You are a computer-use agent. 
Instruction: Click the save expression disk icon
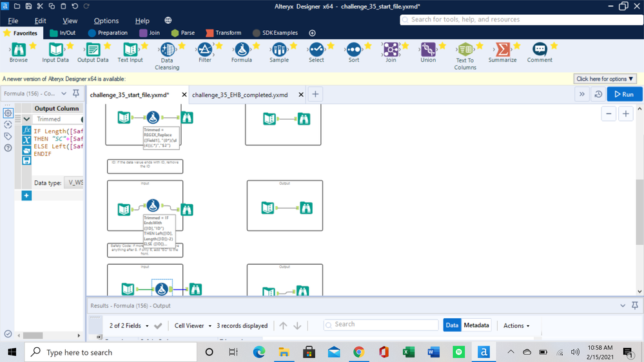pyautogui.click(x=26, y=160)
